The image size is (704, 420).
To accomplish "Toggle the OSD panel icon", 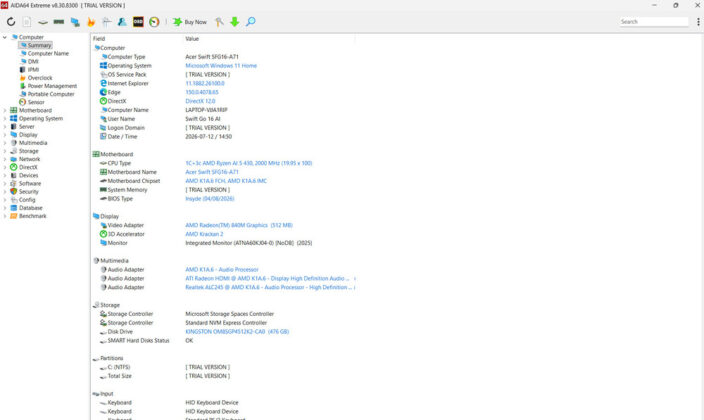I will point(138,22).
